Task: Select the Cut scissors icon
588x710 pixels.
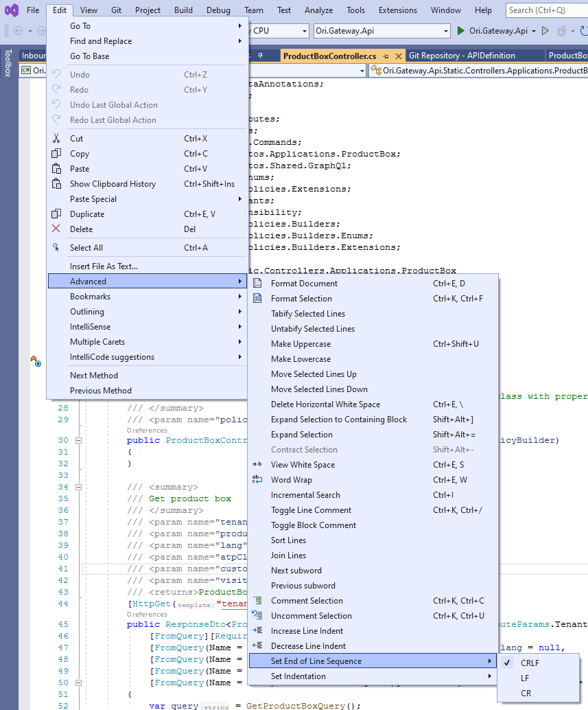Action: coord(56,138)
